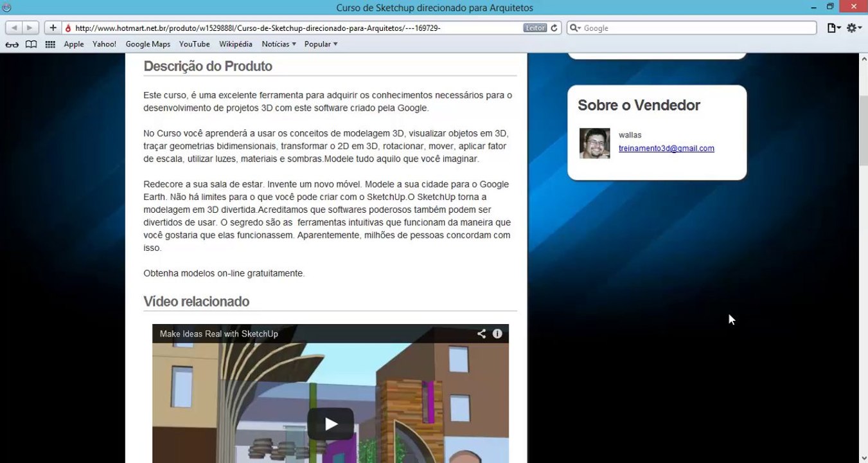Expand the Popular bookmarks folder
Screen dimensions: 868x463
[321, 44]
